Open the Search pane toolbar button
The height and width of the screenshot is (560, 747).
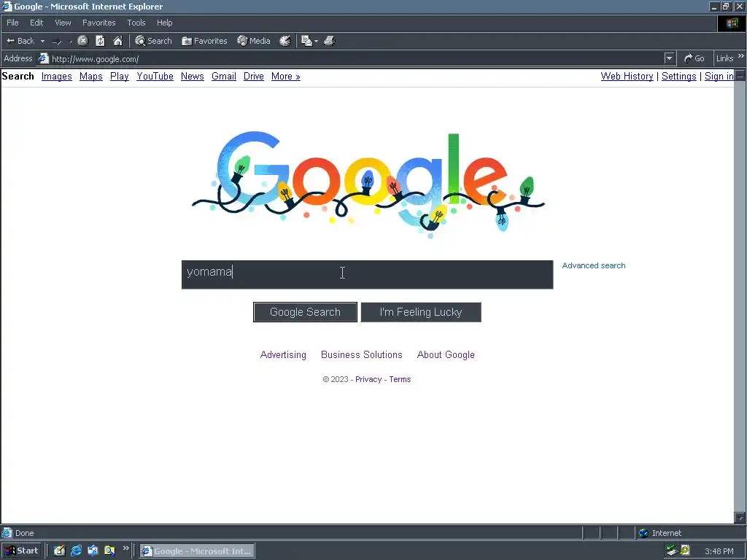pos(153,41)
